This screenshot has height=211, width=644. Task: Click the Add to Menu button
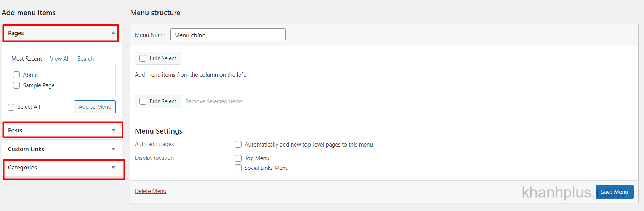coord(95,107)
